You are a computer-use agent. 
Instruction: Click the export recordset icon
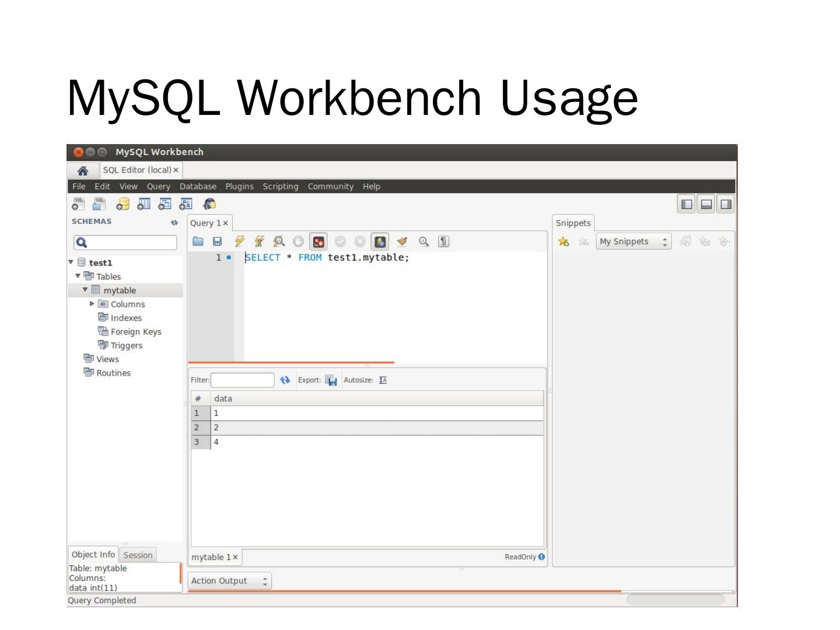pyautogui.click(x=331, y=380)
